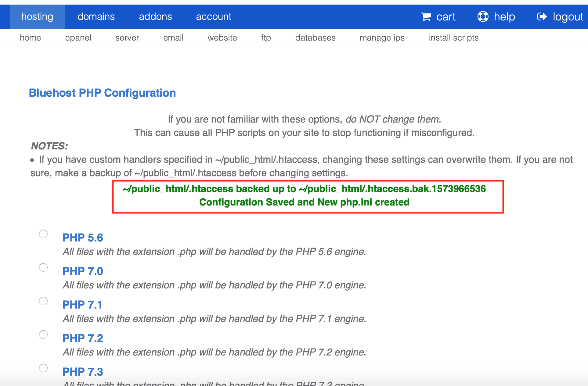Click the shopping cart icon
The width and height of the screenshot is (588, 386).
point(426,17)
